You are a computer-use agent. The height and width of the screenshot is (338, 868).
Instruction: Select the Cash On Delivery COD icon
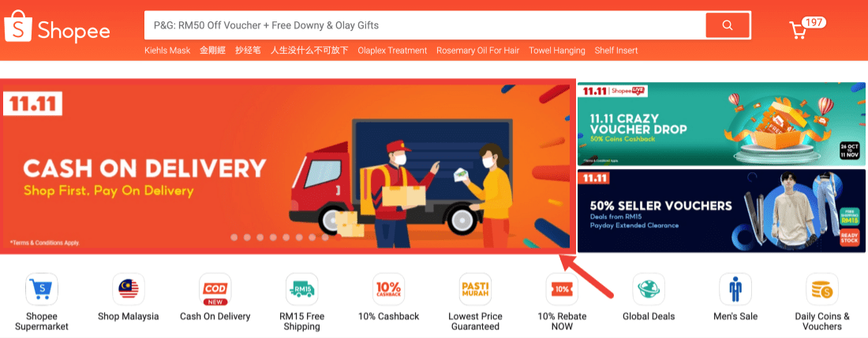click(215, 289)
